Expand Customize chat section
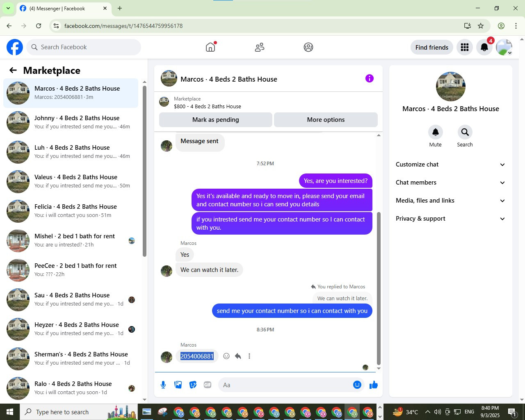 (x=450, y=164)
